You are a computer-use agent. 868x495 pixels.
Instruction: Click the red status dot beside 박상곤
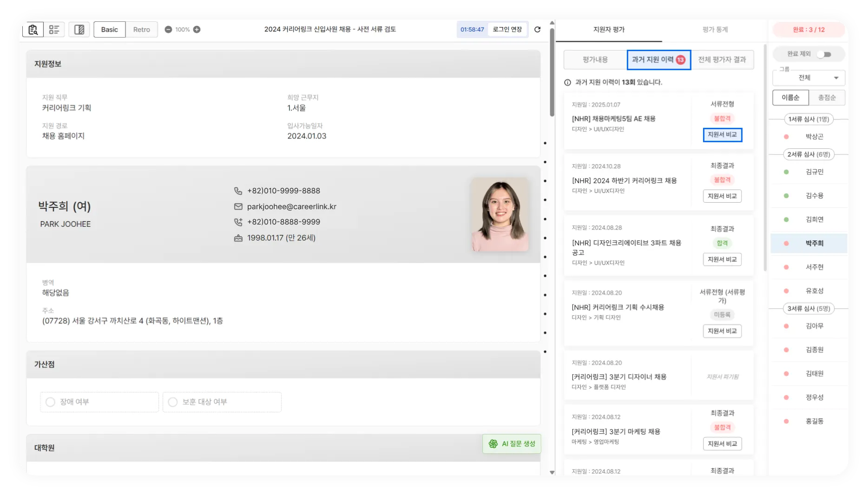pos(786,137)
